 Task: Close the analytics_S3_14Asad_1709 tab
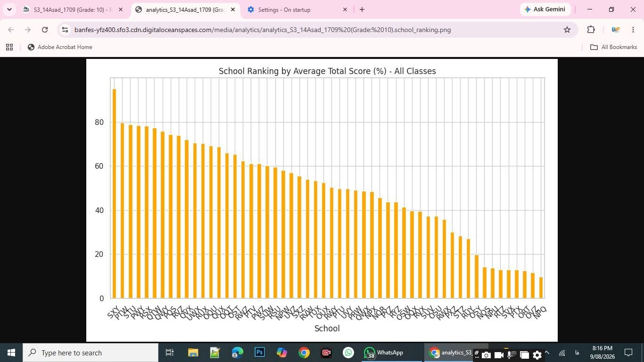(x=232, y=9)
